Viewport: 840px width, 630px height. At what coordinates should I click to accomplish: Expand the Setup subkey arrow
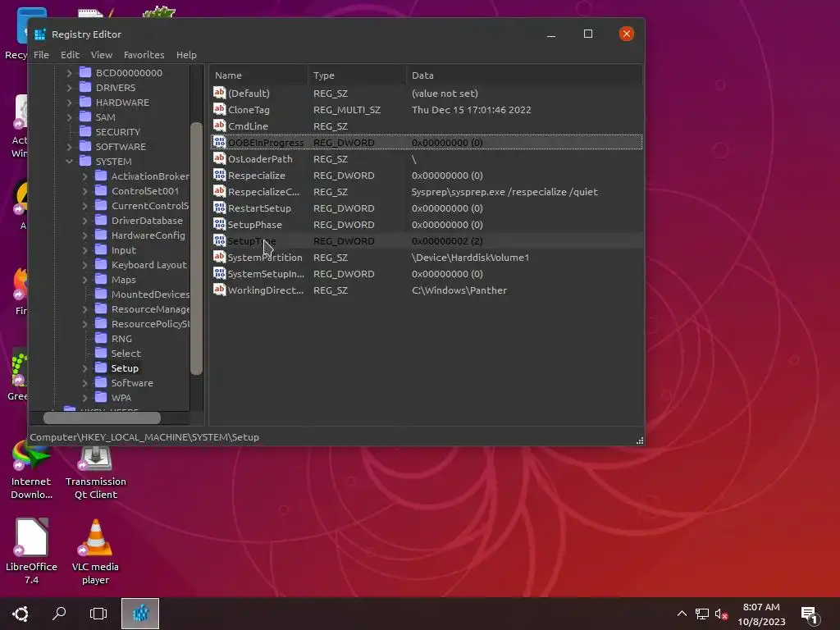coord(84,368)
